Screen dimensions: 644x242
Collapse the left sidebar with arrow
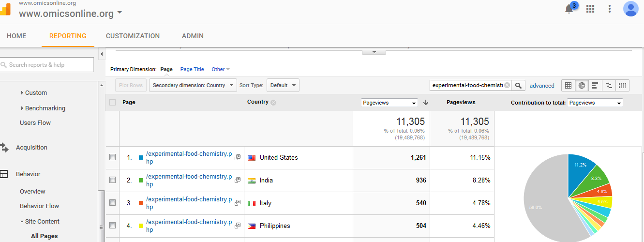tap(102, 53)
